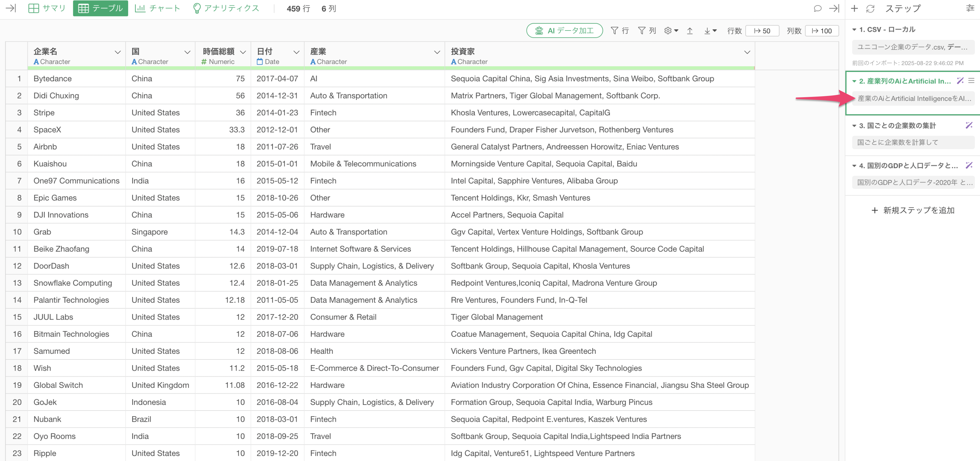Open the step 2 hamburger menu icon
Screen dimensions: 980x461
pyautogui.click(x=971, y=81)
